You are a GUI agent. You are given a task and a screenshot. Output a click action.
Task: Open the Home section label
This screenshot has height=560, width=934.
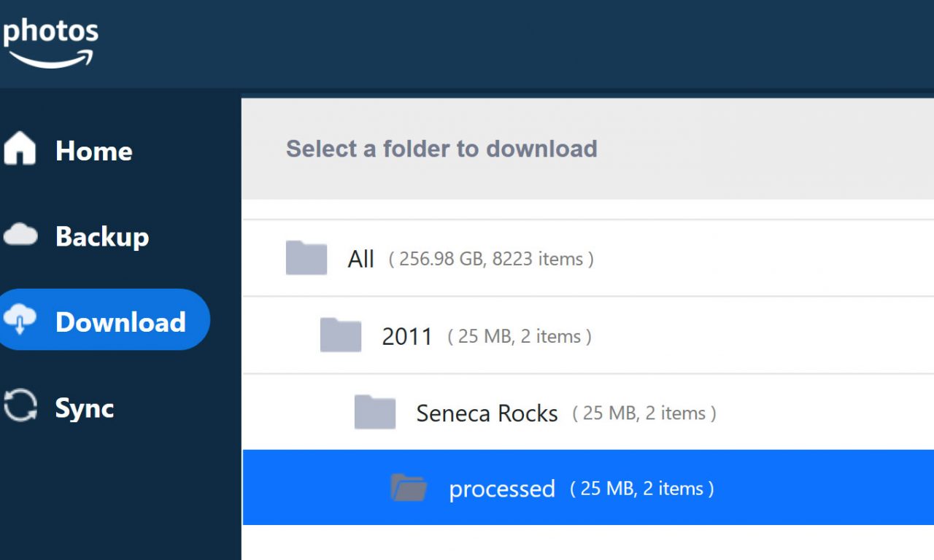click(94, 151)
